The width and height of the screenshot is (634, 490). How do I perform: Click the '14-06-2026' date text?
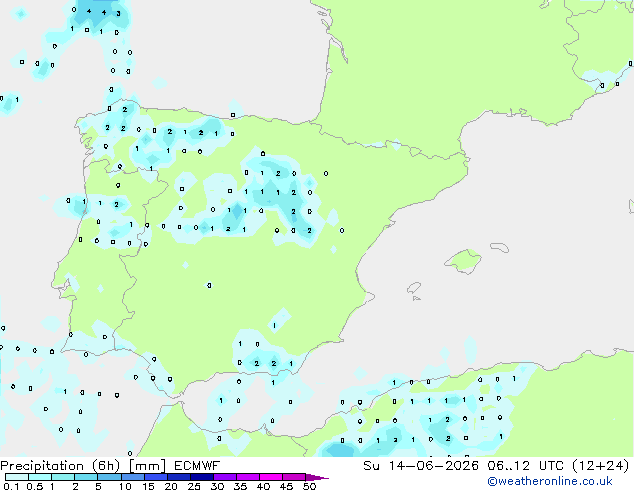tap(434, 466)
